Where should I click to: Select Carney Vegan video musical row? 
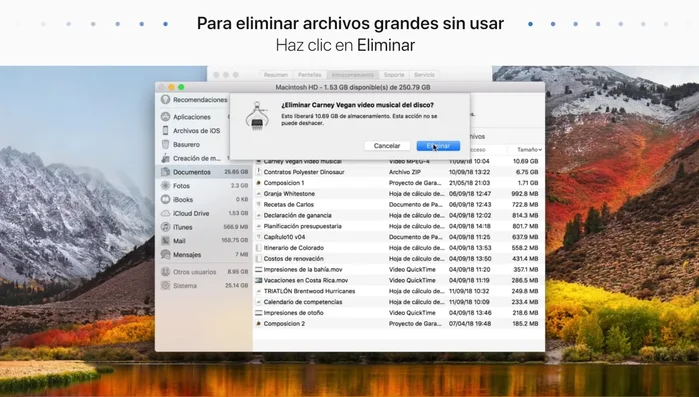[x=399, y=161]
